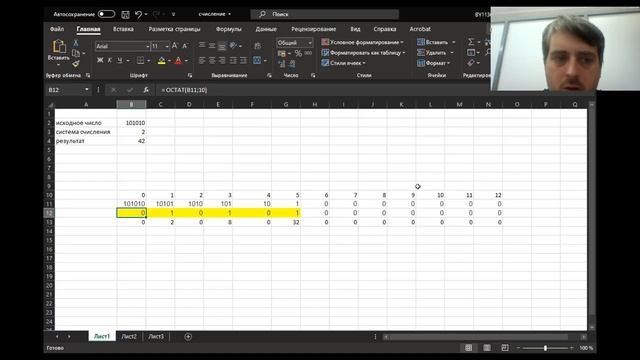Toggle the Автосохранение switch
Viewport: 640px width, 360px height.
[107, 14]
